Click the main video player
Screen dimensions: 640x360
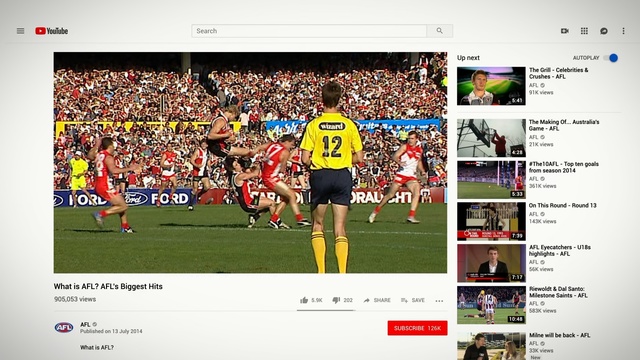250,162
